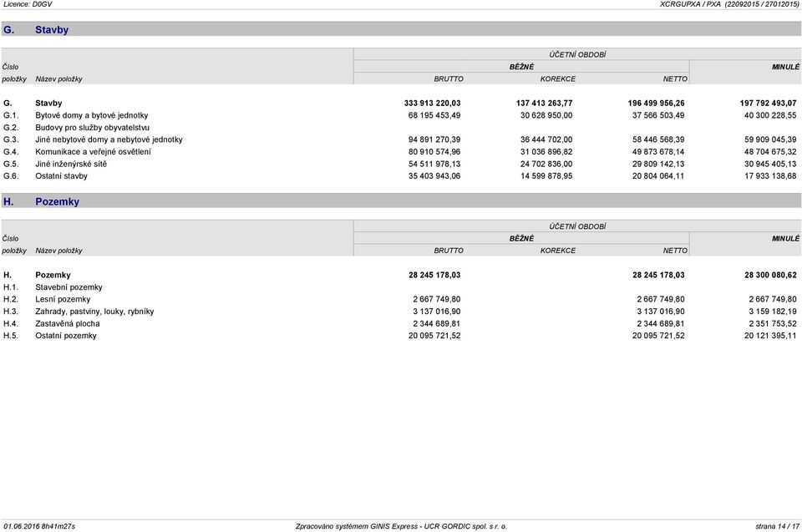Select value 59 909 045,39
Screen dimensions: 802x532
click(770, 139)
